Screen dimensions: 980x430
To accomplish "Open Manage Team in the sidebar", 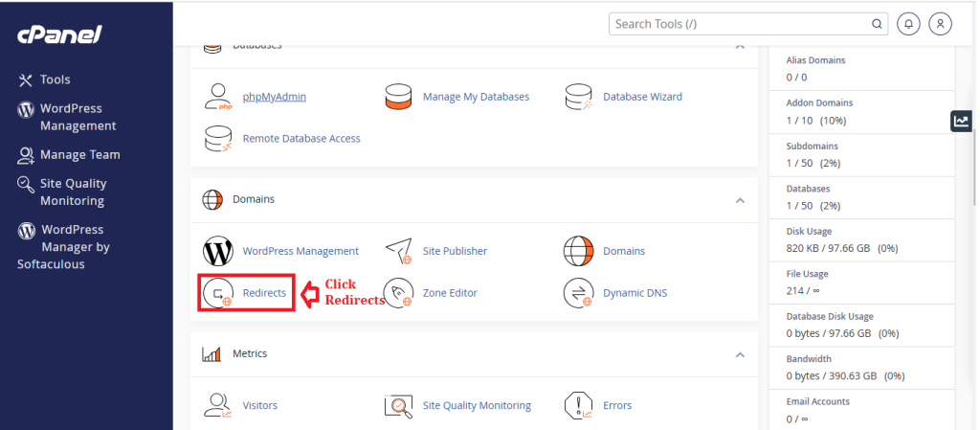I will point(80,155).
